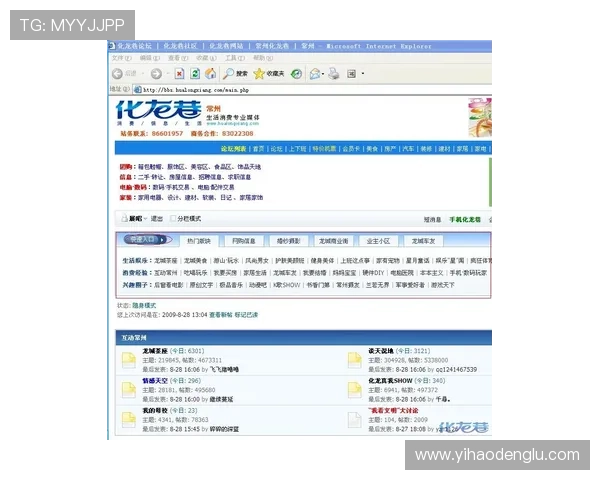Click the IE Forward arrow button

pyautogui.click(x=156, y=73)
